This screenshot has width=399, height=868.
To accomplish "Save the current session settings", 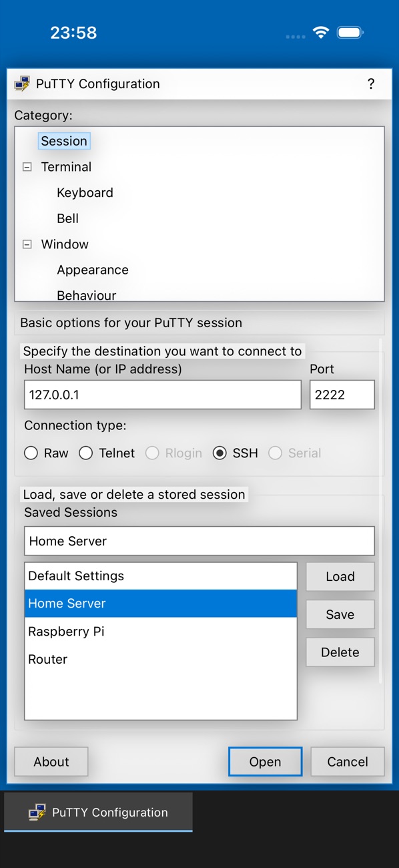I will pyautogui.click(x=340, y=615).
